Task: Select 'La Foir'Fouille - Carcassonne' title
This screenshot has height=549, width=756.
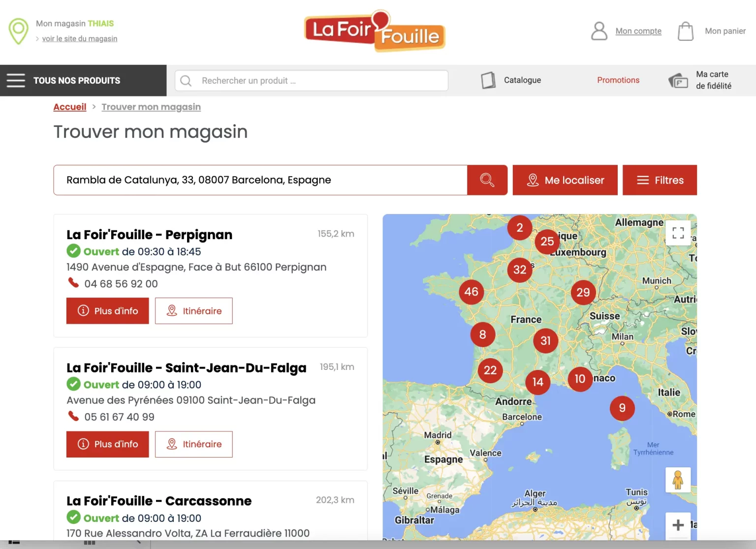Action: (159, 501)
